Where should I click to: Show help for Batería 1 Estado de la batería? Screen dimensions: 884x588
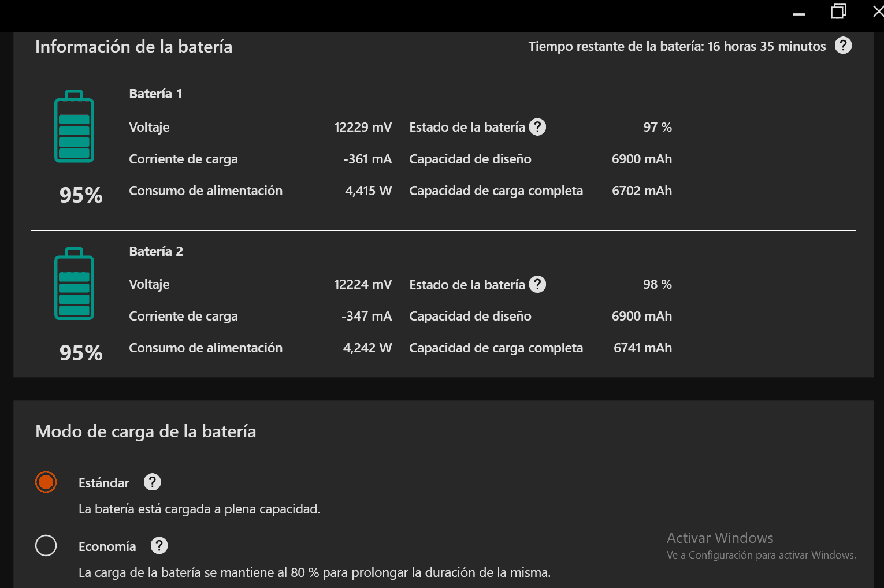(537, 127)
